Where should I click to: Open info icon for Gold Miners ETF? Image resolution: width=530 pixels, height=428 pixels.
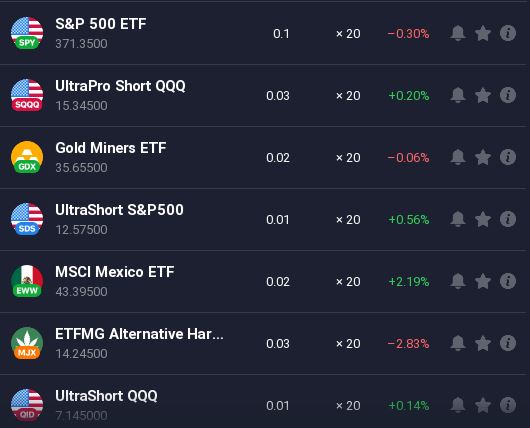(508, 157)
